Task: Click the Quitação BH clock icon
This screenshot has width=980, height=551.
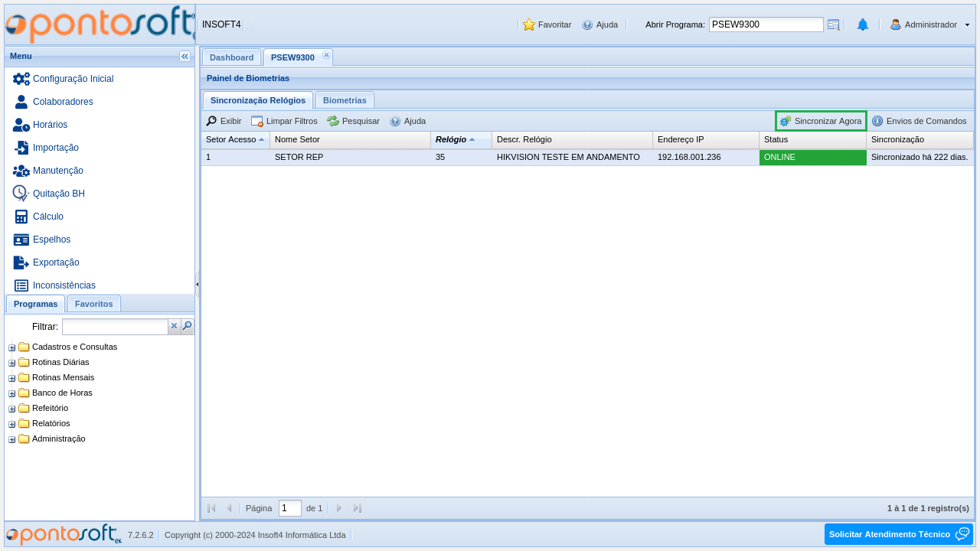Action: (x=21, y=194)
